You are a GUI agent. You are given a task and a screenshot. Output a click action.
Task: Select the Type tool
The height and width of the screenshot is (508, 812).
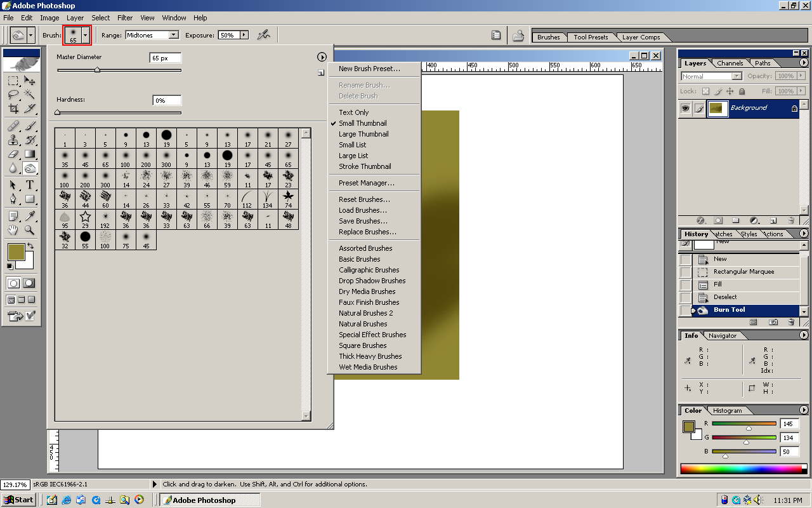30,185
